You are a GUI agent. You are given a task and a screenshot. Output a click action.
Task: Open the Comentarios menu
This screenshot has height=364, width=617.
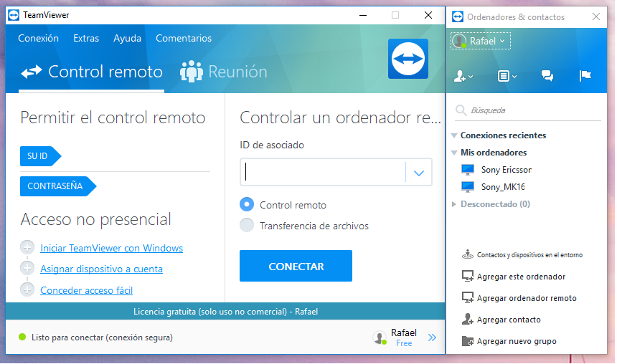pos(184,38)
